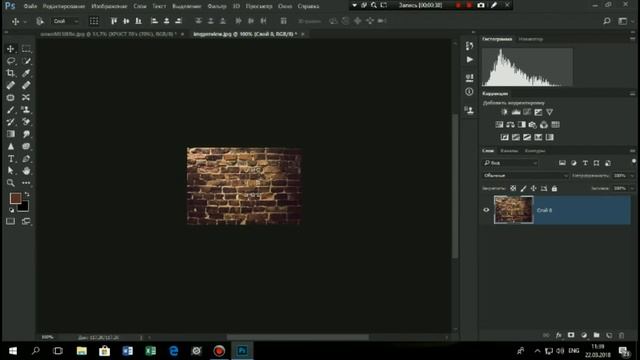Viewport: 640px width, 360px height.
Task: Open the foreground brown color swatch
Action: click(15, 198)
